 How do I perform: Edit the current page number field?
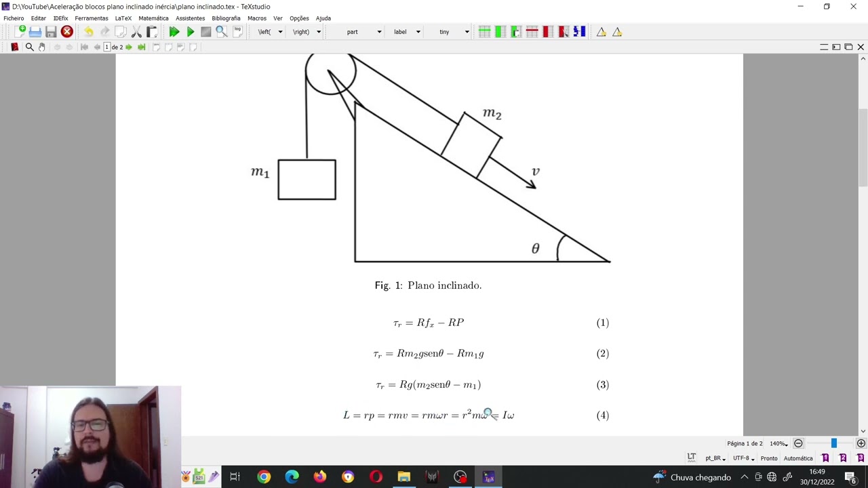(107, 47)
